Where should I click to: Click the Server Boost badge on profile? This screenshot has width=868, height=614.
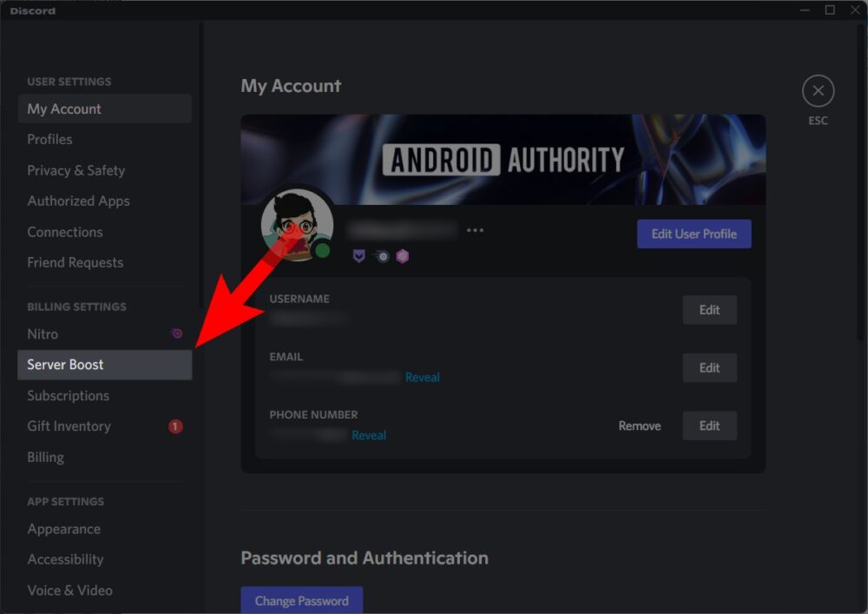pos(402,256)
